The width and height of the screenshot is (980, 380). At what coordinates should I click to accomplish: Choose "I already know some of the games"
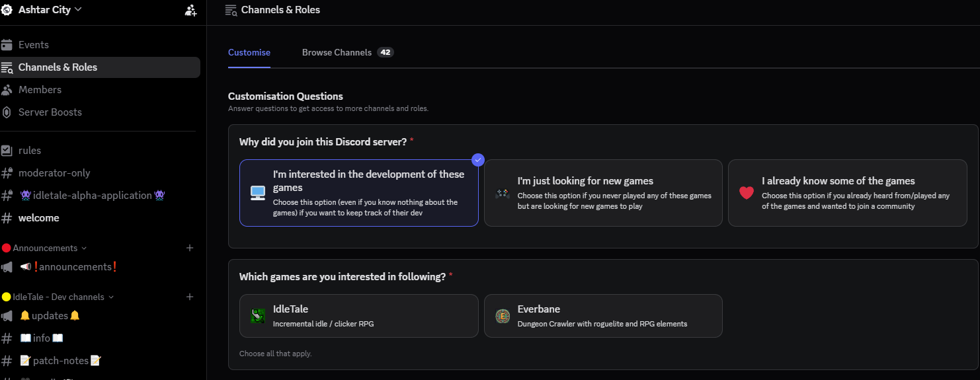pyautogui.click(x=847, y=193)
